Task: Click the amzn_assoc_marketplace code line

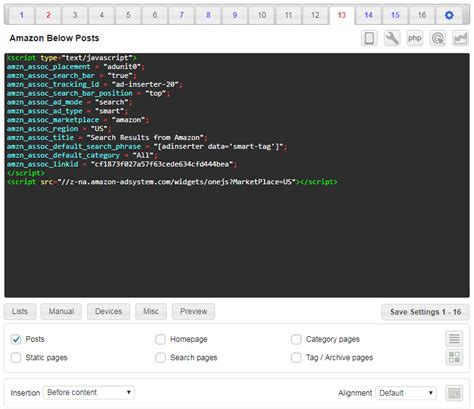Action: click(78, 120)
